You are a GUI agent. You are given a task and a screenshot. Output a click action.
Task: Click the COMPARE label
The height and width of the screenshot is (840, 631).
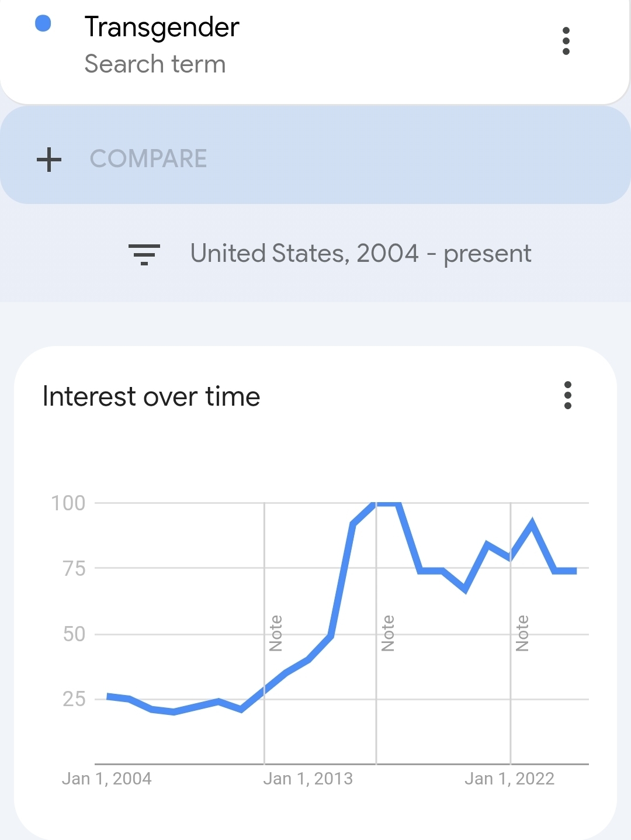(148, 159)
